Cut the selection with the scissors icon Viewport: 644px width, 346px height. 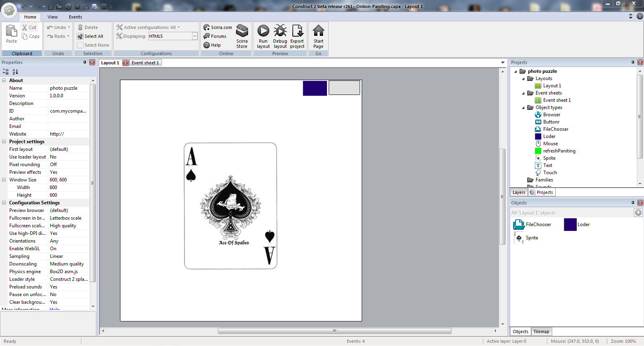(x=25, y=27)
